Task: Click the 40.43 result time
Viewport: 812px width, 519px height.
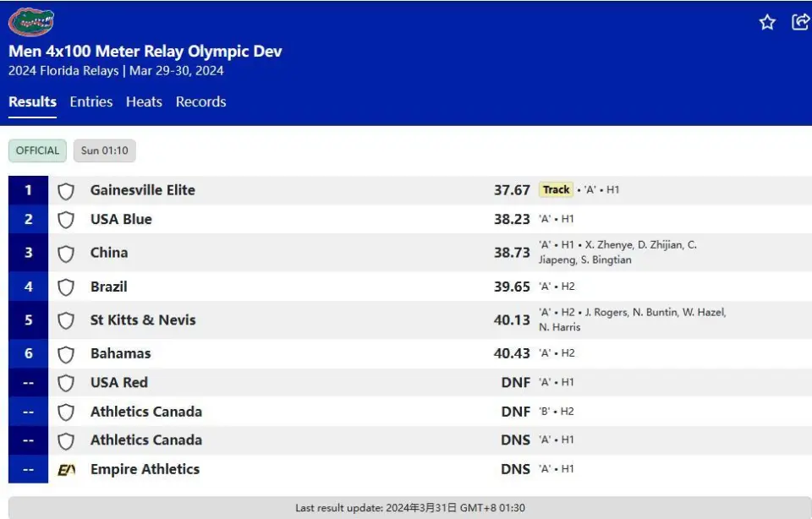Action: pos(512,353)
